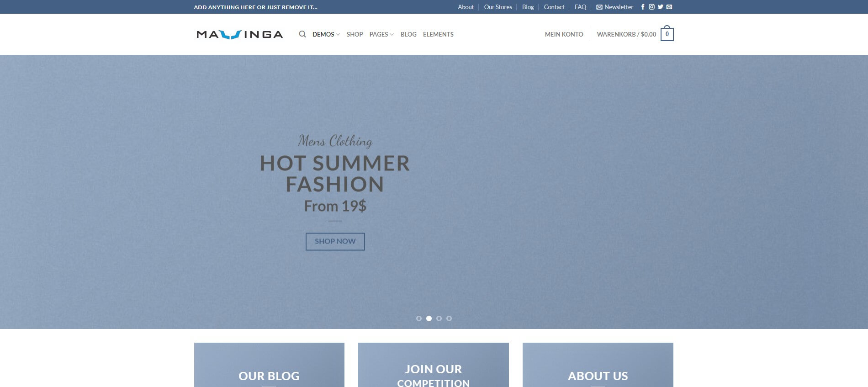868x387 pixels.
Task: Open the shopping cart bag icon
Action: pos(667,34)
